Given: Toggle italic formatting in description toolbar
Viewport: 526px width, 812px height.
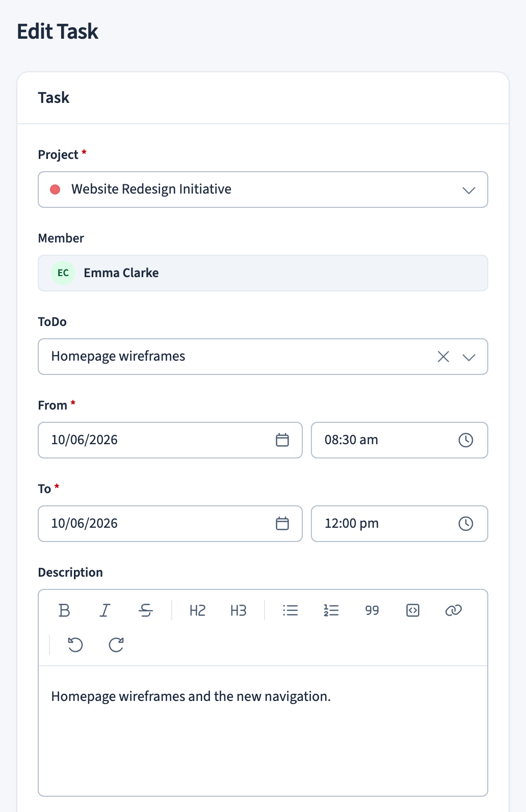Looking at the screenshot, I should pyautogui.click(x=105, y=610).
